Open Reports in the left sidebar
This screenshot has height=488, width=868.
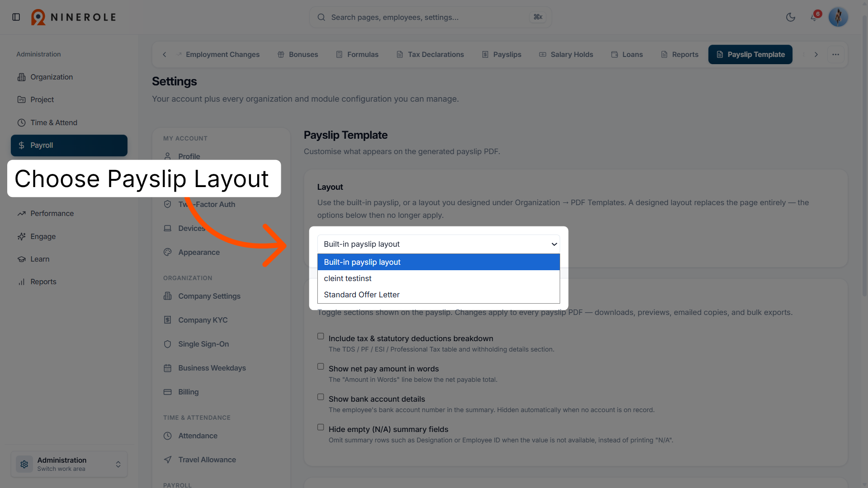tap(69, 282)
